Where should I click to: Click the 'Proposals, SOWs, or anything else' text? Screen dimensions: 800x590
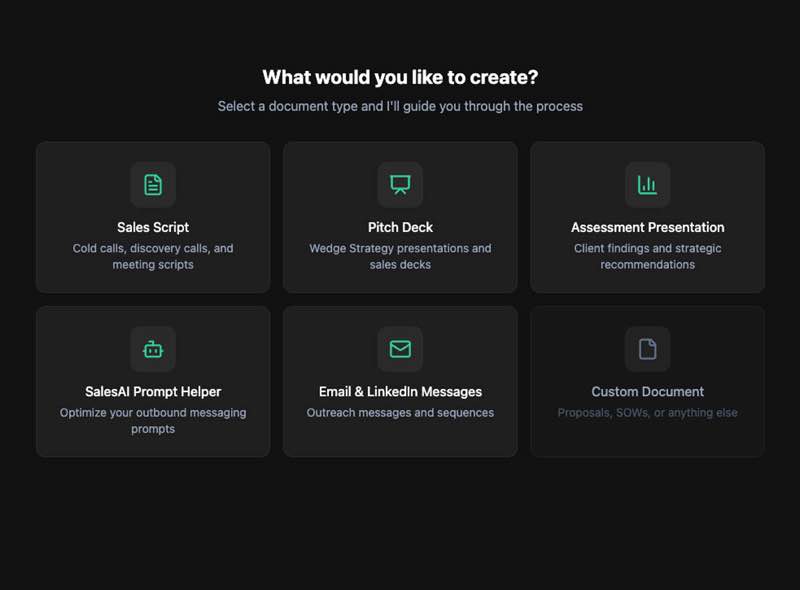tap(647, 412)
